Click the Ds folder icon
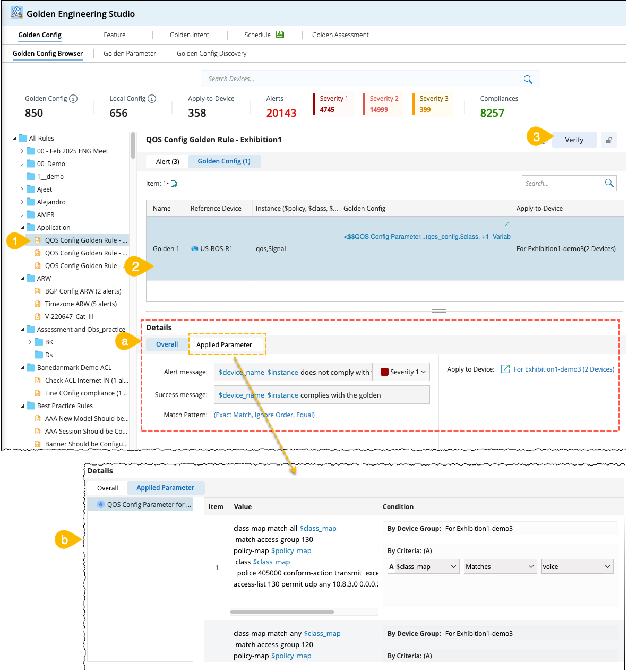 (x=39, y=355)
